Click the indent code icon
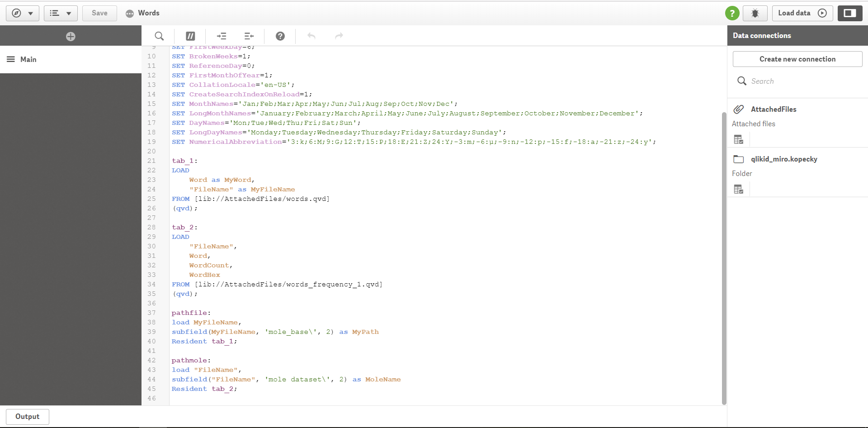868x428 pixels. 222,36
